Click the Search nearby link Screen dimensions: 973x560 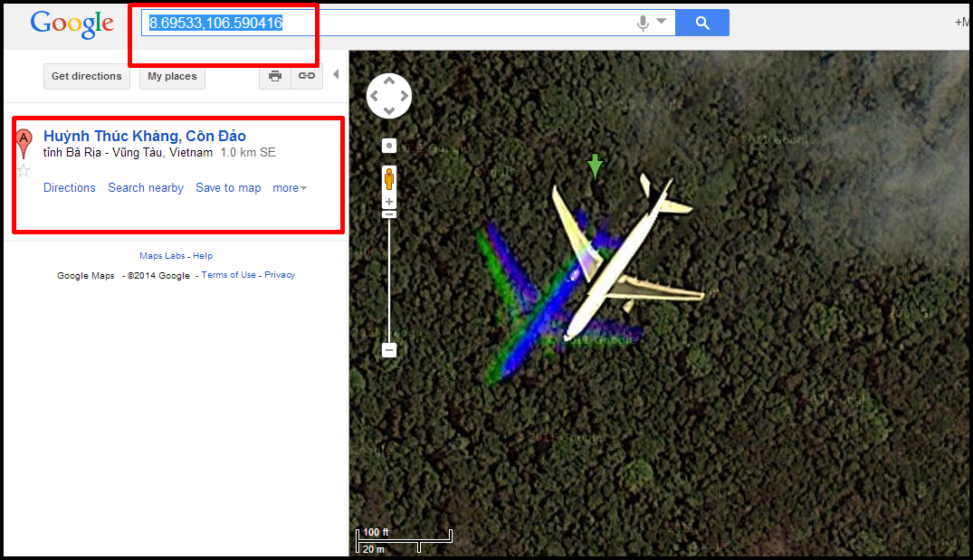click(146, 188)
